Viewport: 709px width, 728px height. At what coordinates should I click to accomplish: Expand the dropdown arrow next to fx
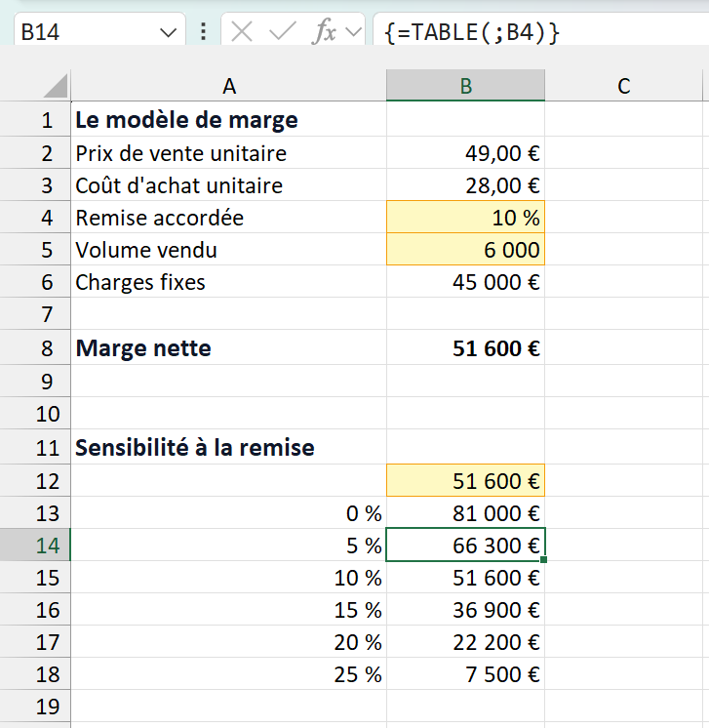[354, 32]
